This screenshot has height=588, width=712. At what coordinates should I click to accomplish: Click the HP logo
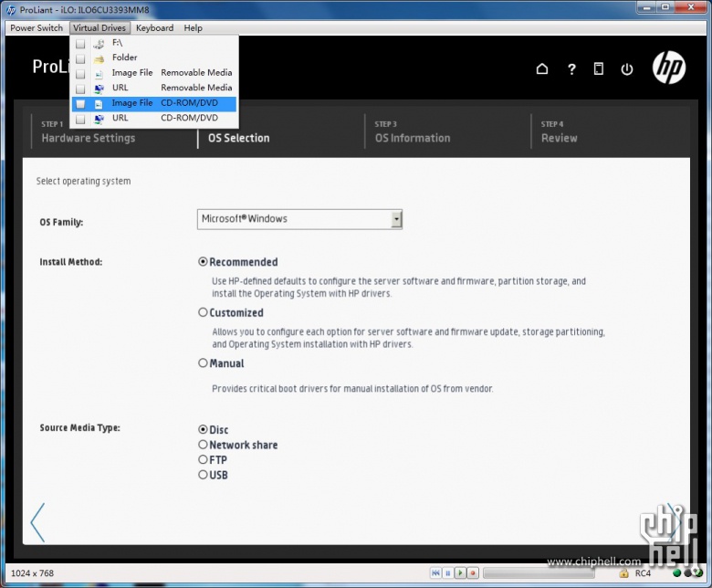click(x=669, y=68)
